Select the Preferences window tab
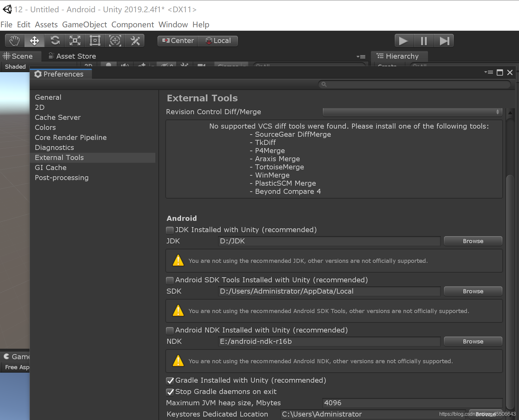519x420 pixels. pos(61,74)
